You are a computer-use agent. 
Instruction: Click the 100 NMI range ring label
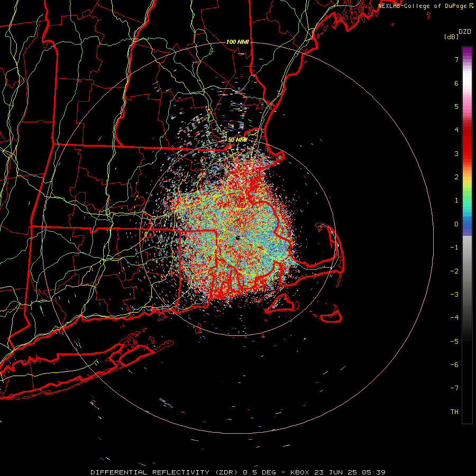coord(237,42)
